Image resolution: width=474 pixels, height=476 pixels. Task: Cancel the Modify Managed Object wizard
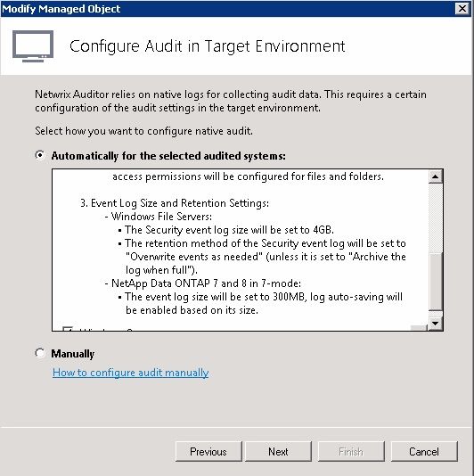[x=424, y=451]
